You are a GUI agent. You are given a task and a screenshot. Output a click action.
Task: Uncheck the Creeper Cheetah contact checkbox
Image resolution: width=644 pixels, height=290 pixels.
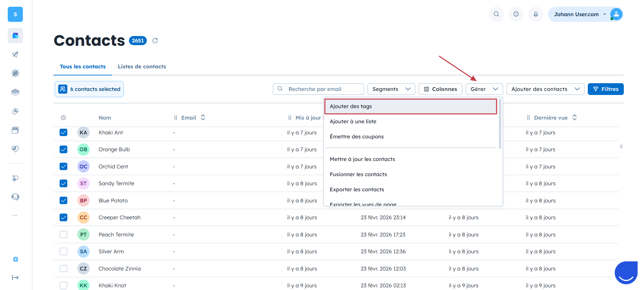[63, 217]
